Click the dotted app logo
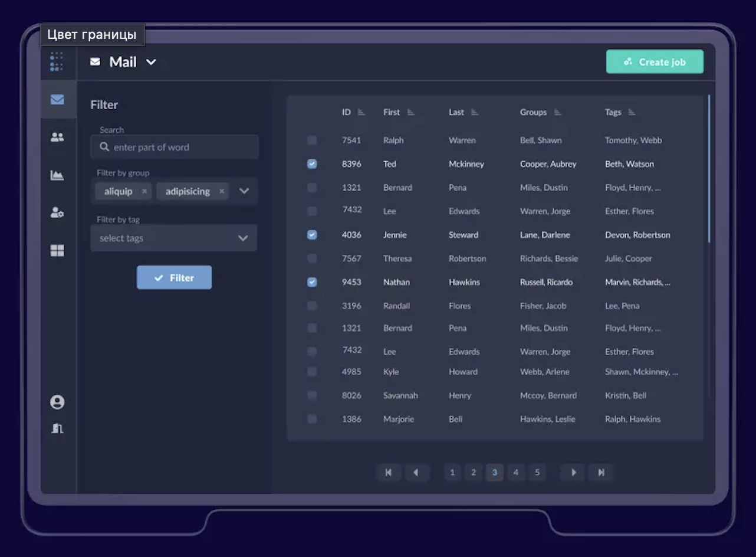756x557 pixels. (57, 61)
